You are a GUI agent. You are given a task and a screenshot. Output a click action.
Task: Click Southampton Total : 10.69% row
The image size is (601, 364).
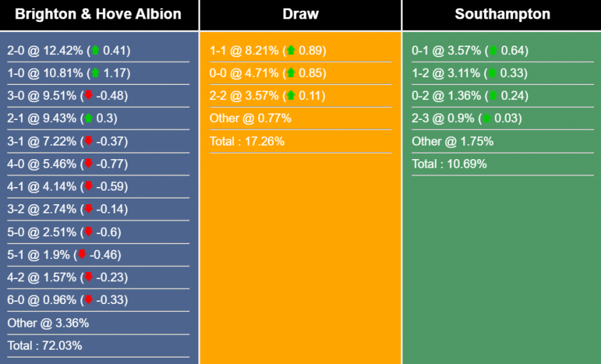point(450,164)
